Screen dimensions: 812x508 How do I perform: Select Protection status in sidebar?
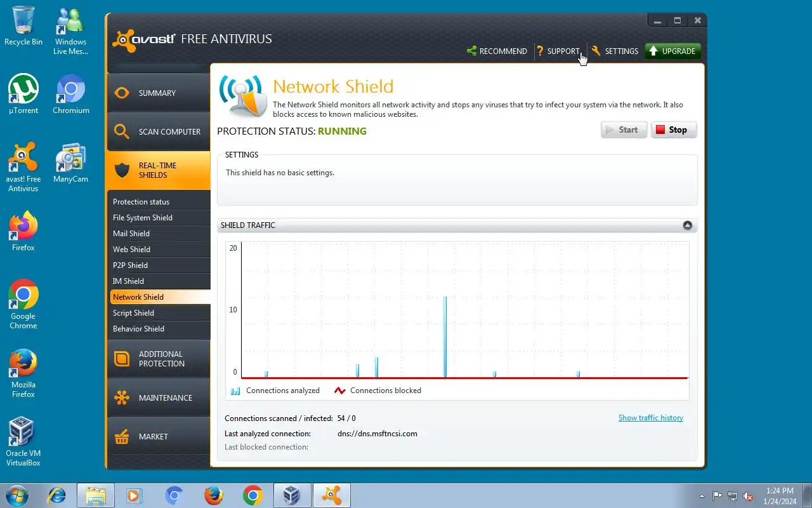click(159, 202)
